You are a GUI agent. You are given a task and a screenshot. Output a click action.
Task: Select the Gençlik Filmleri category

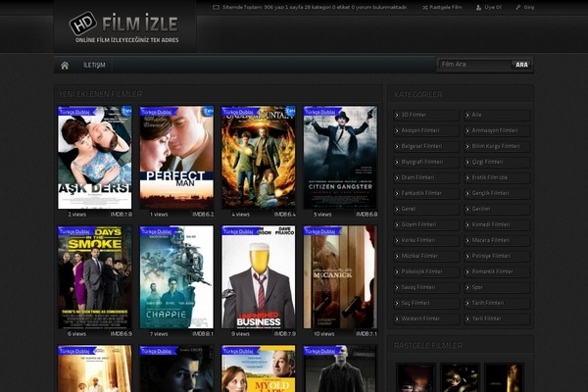(x=497, y=193)
